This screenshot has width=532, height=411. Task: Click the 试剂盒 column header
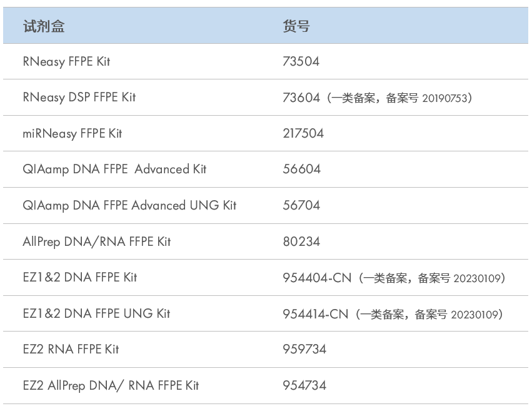[44, 26]
